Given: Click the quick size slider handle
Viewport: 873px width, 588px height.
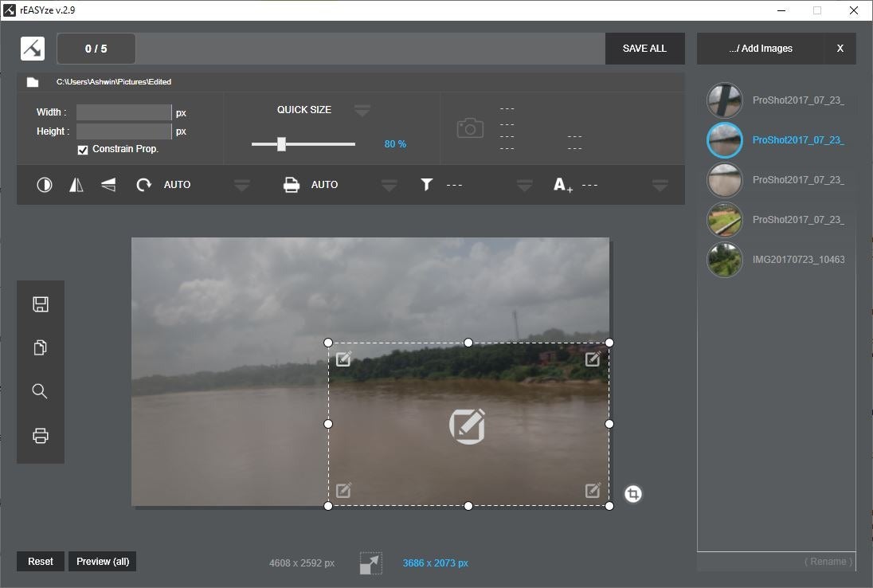Looking at the screenshot, I should pos(282,144).
